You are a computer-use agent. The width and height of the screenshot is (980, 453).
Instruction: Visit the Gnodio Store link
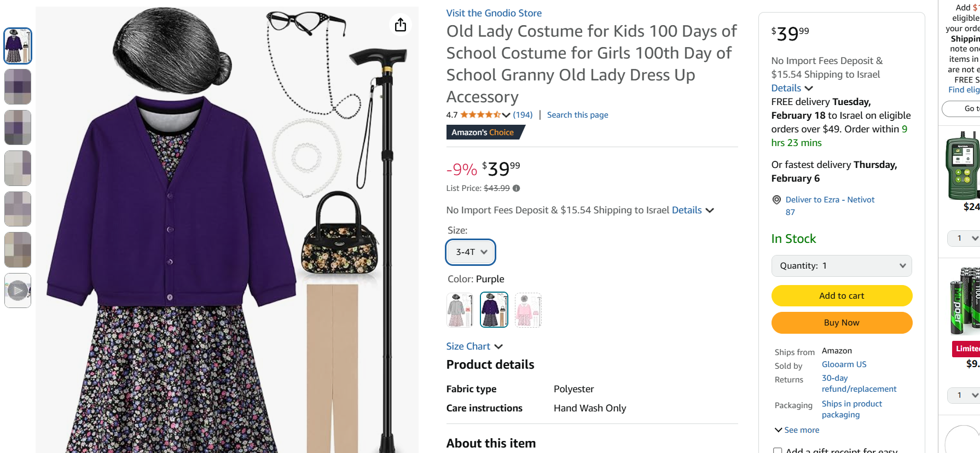coord(494,13)
